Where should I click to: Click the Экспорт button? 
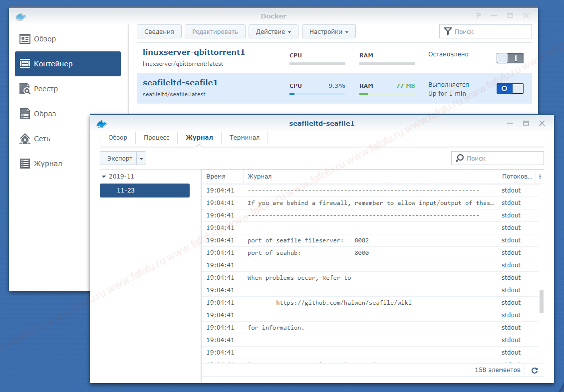tap(119, 159)
